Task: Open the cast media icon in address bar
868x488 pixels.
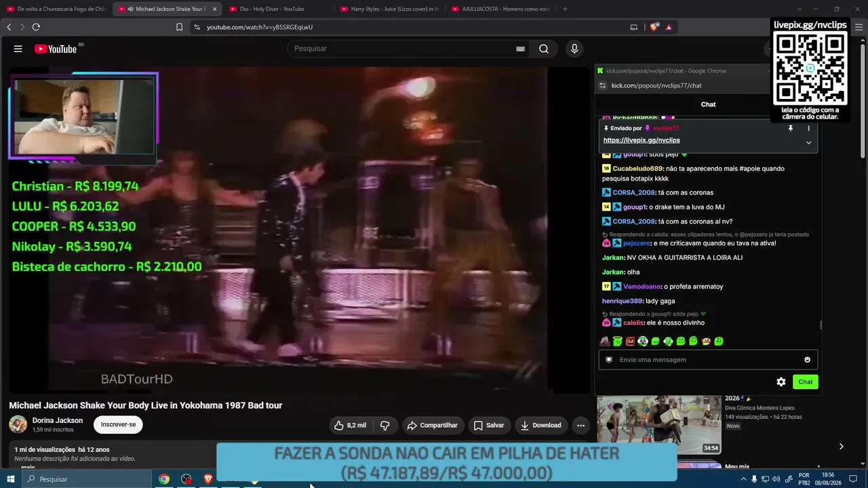Action: pyautogui.click(x=634, y=27)
